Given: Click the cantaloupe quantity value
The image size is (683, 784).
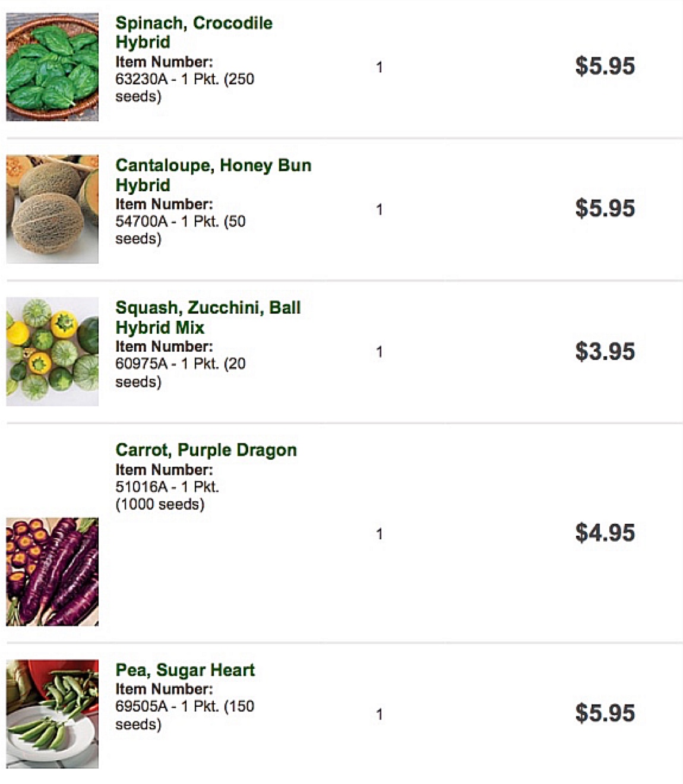Looking at the screenshot, I should (379, 210).
